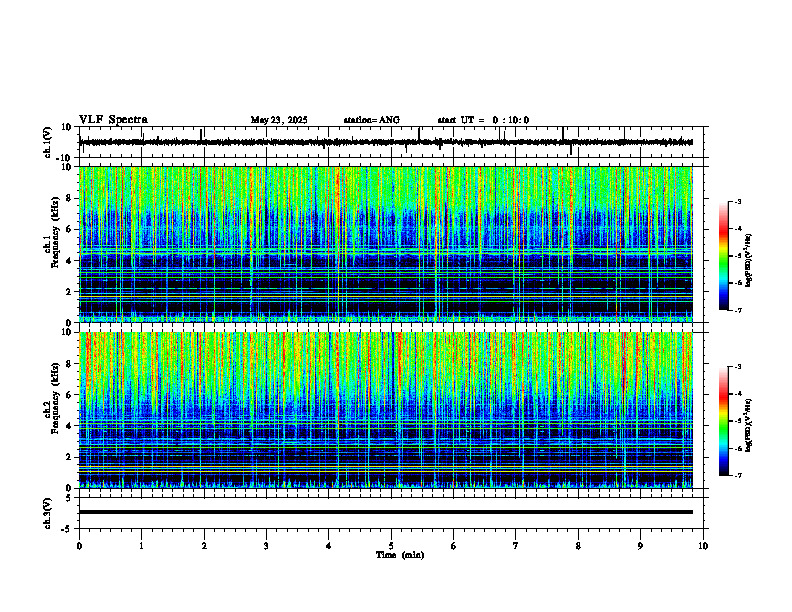The height and width of the screenshot is (612, 792).
Task: Click the ch.1 frequency tick label "4"
Action: (x=70, y=261)
